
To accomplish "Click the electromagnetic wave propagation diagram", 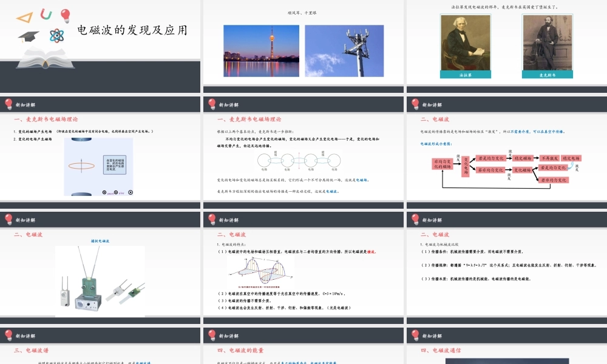I will coord(260,273).
